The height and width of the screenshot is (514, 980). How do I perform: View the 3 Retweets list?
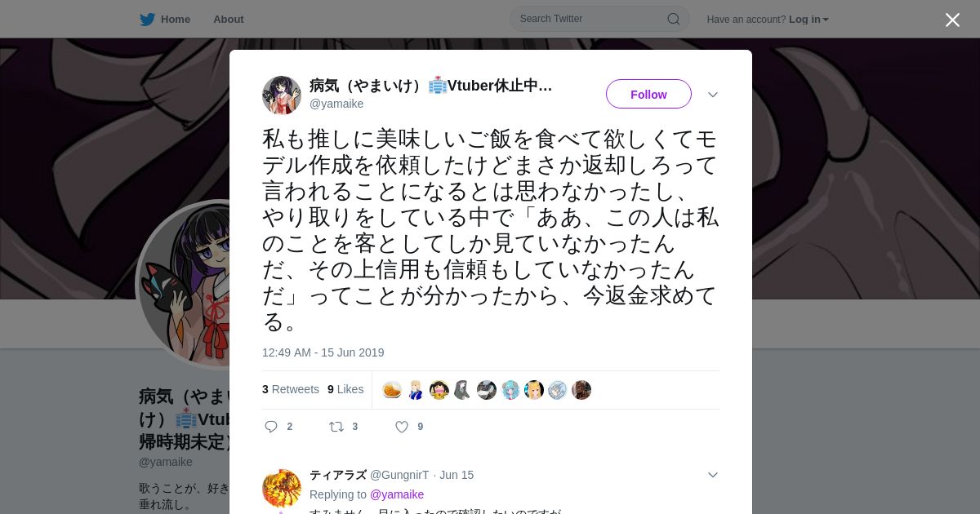[x=291, y=389]
